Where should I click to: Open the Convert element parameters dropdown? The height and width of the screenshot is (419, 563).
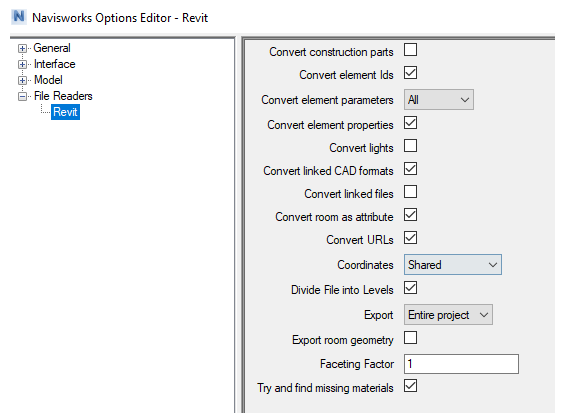tap(438, 99)
